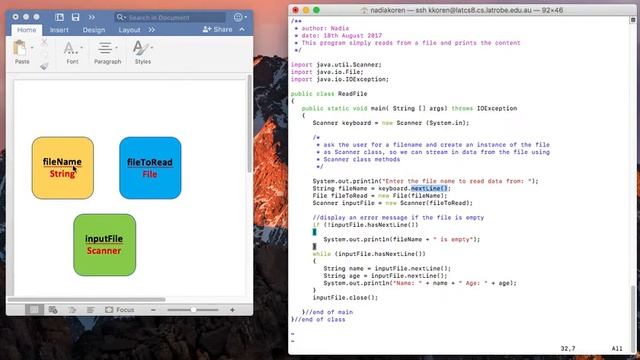The image size is (640, 360).
Task: Click the zoom out minus button
Action: pos(153,310)
